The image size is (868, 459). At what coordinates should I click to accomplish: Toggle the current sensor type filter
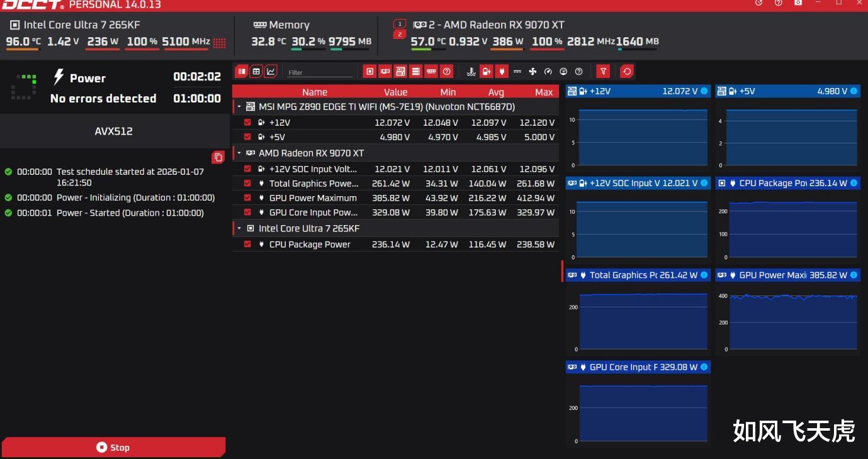tap(517, 72)
